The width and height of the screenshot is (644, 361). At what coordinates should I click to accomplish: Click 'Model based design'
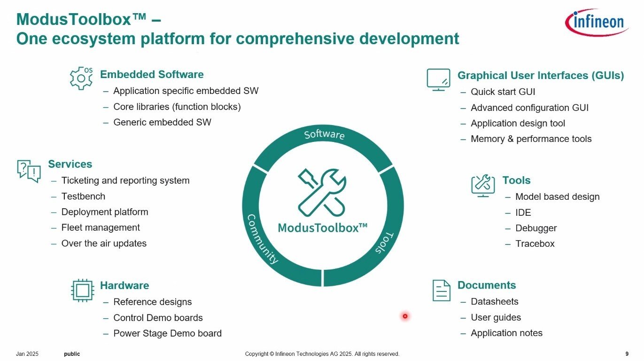pos(558,196)
